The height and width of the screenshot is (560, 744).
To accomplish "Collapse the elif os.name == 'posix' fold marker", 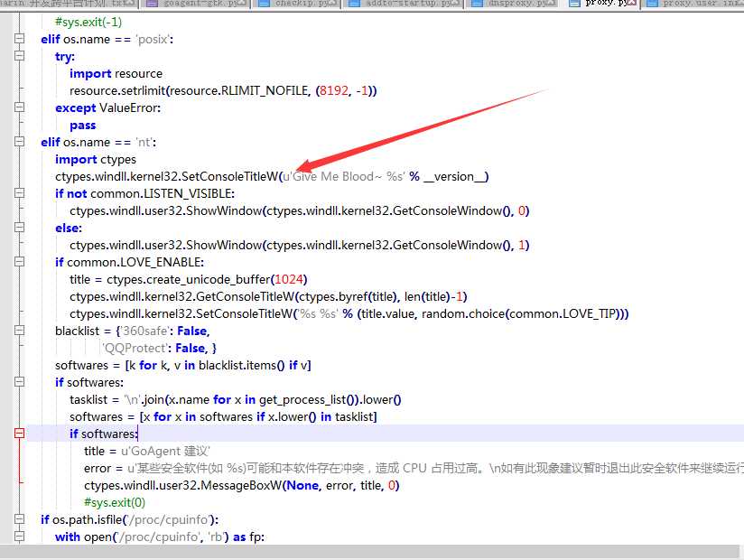I will (x=19, y=39).
